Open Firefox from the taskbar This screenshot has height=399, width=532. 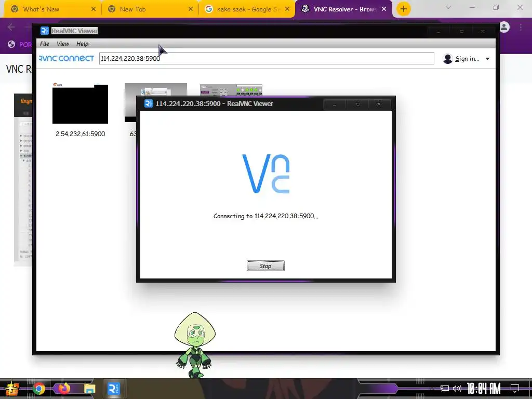point(64,389)
